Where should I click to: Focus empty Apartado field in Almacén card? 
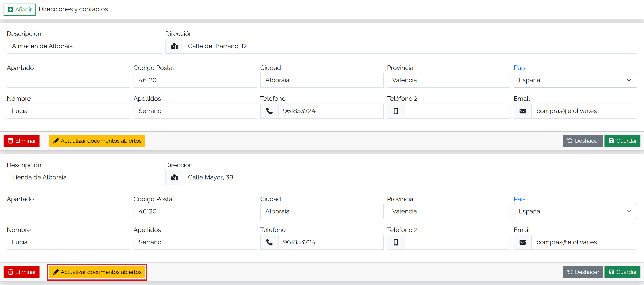point(69,80)
